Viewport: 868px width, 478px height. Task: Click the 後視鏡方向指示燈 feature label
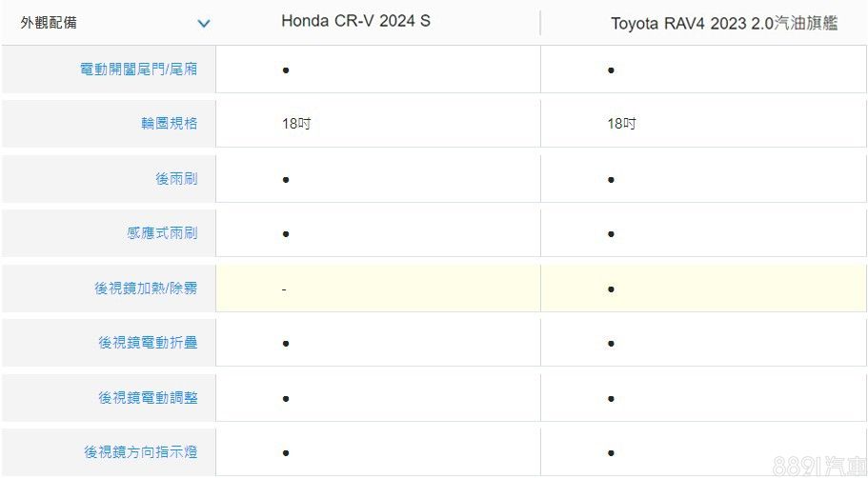[x=141, y=452]
